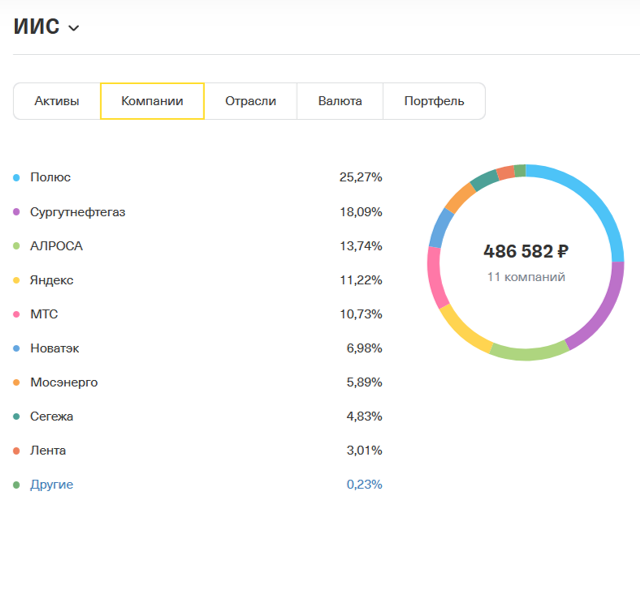This screenshot has height=590, width=640.
Task: Click the 18,09% share value
Action: [x=361, y=212]
